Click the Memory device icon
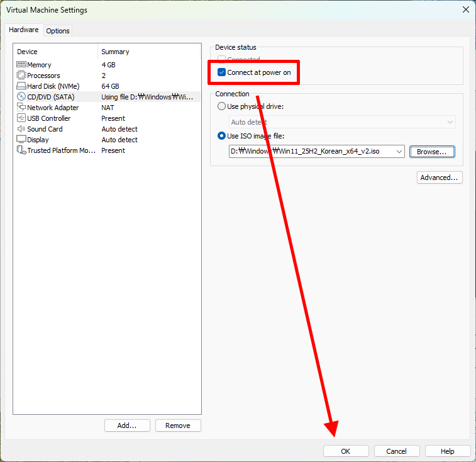Viewport: 476px width, 462px height. click(21, 64)
